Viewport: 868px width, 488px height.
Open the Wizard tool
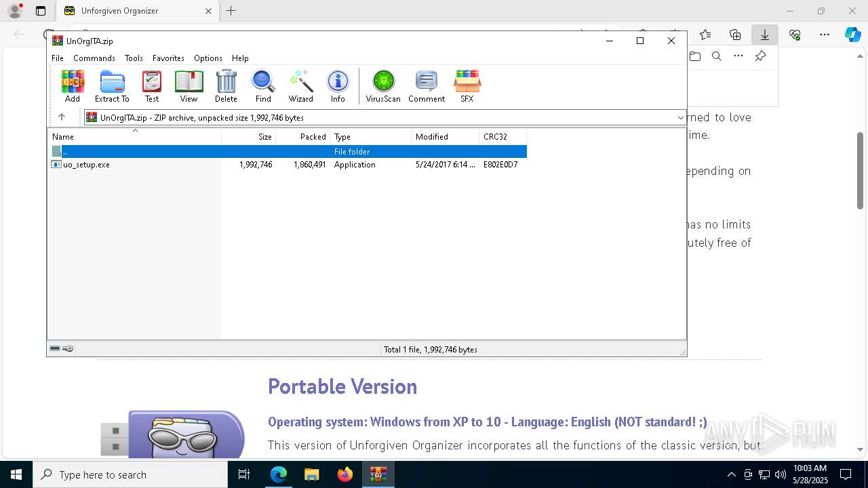[301, 86]
